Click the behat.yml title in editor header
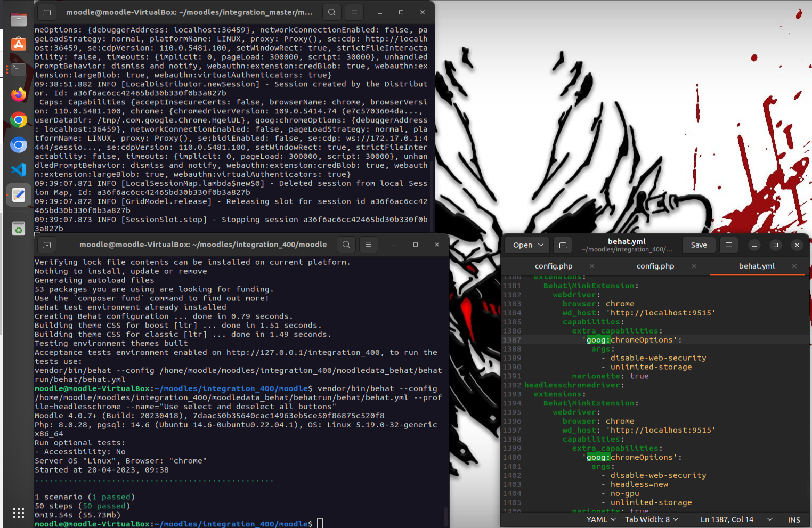 (x=627, y=241)
